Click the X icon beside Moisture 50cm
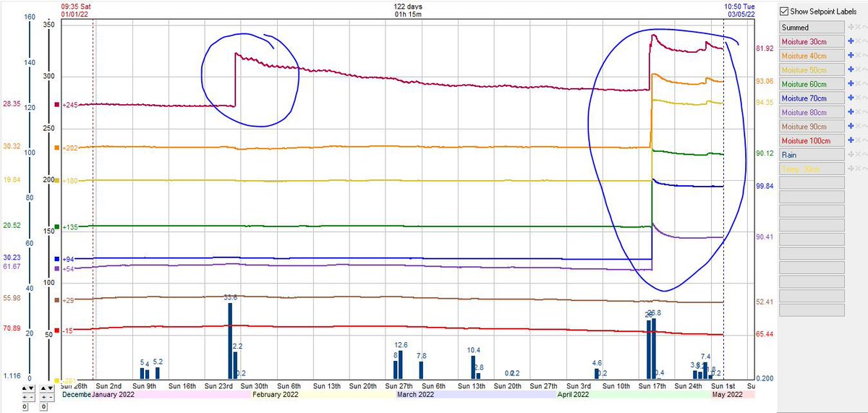The height and width of the screenshot is (413, 868). [x=858, y=69]
